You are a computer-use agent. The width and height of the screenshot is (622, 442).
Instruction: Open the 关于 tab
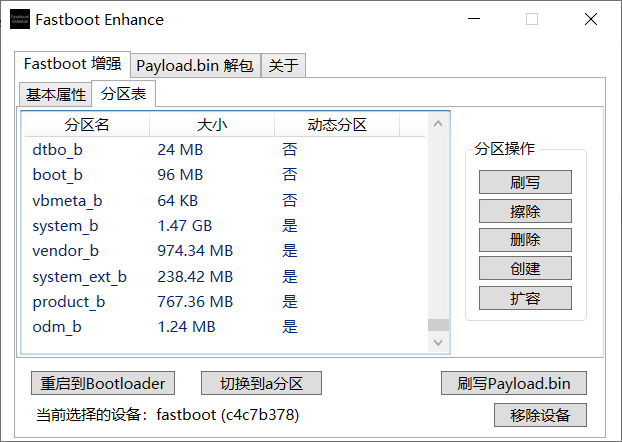click(x=283, y=65)
